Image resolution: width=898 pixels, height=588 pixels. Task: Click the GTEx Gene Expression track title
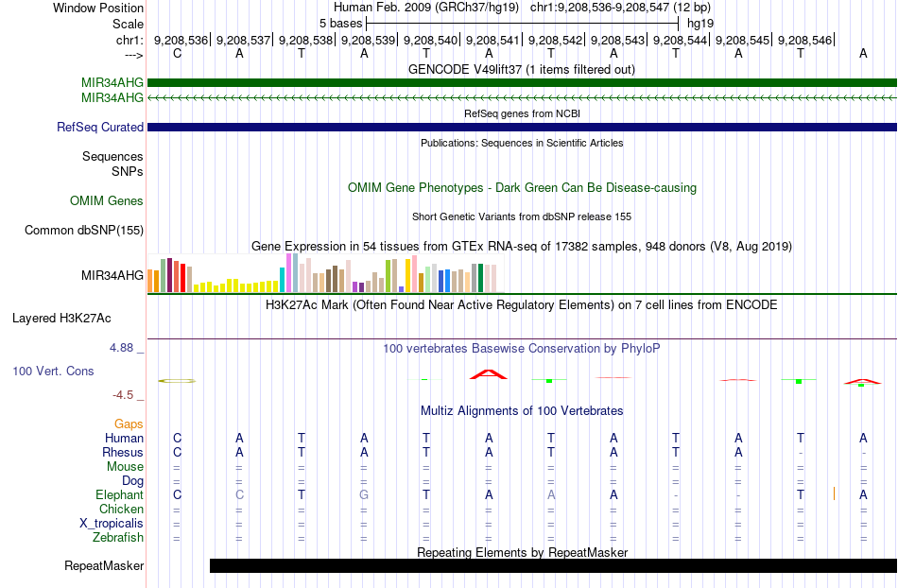tap(522, 246)
